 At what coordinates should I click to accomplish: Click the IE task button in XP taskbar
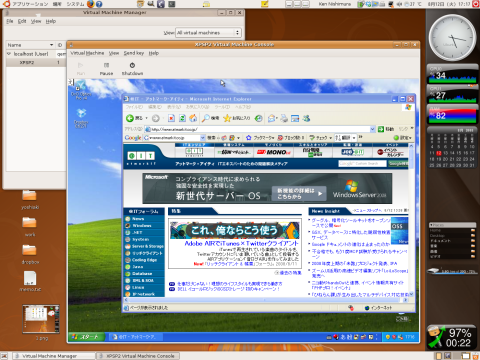click(x=136, y=337)
